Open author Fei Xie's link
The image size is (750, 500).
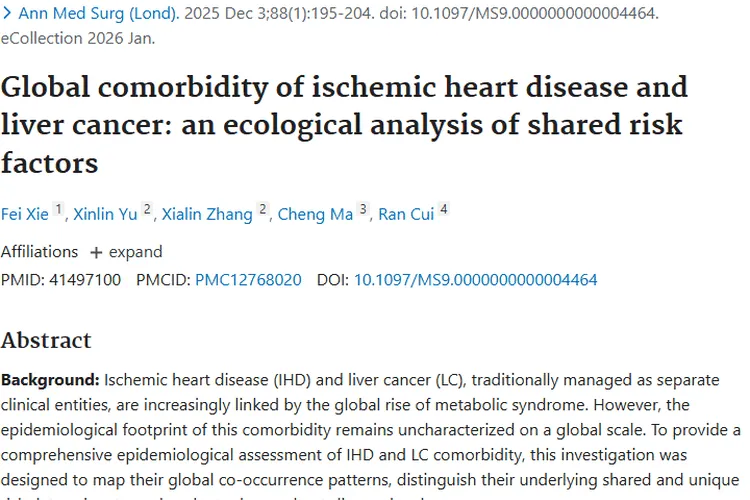pyautogui.click(x=24, y=214)
